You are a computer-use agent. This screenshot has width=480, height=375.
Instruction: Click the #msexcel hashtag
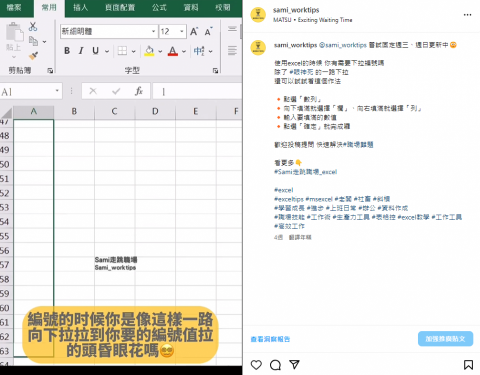tap(319, 199)
